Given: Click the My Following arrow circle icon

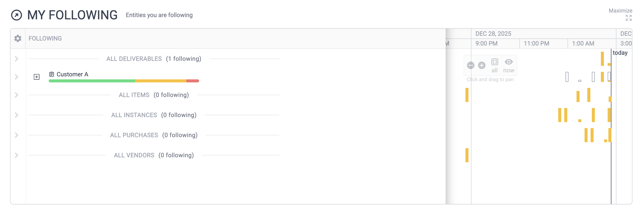Looking at the screenshot, I should pos(17,15).
